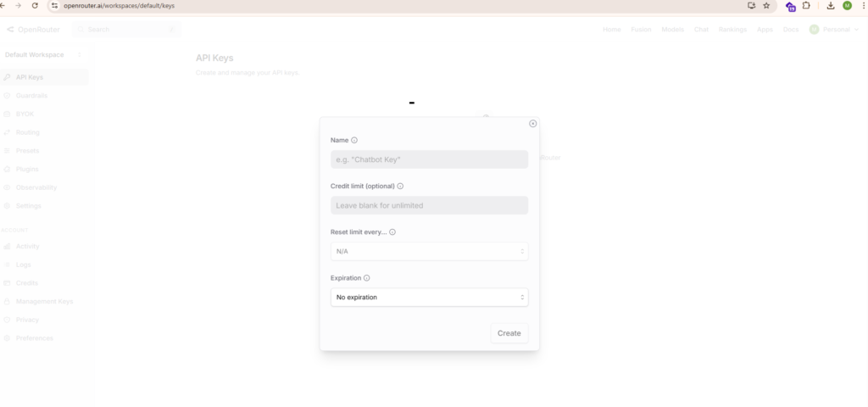
Task: Click into the Credit limit input field
Action: (x=429, y=205)
